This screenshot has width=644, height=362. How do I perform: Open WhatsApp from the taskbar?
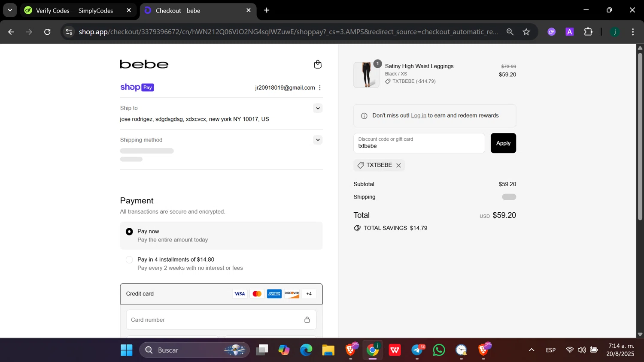click(439, 350)
